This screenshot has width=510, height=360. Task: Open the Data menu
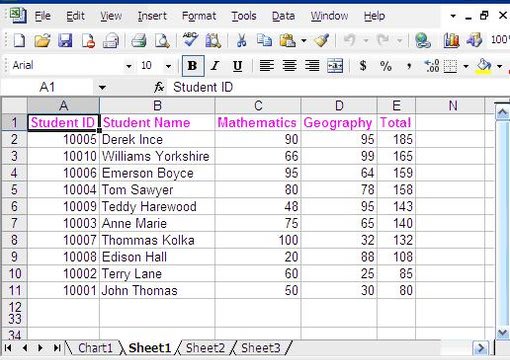pyautogui.click(x=283, y=16)
